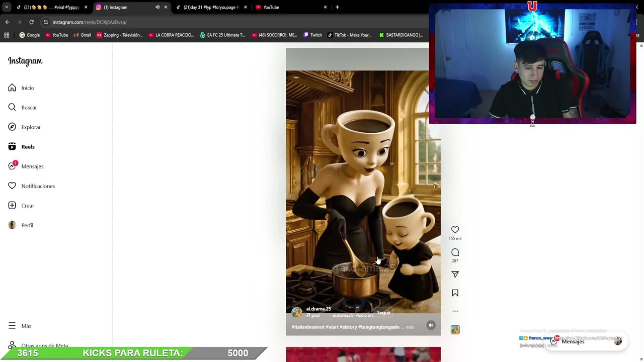The width and height of the screenshot is (644, 362).
Task: Open the Notificaciones heart icon
Action: point(12,186)
